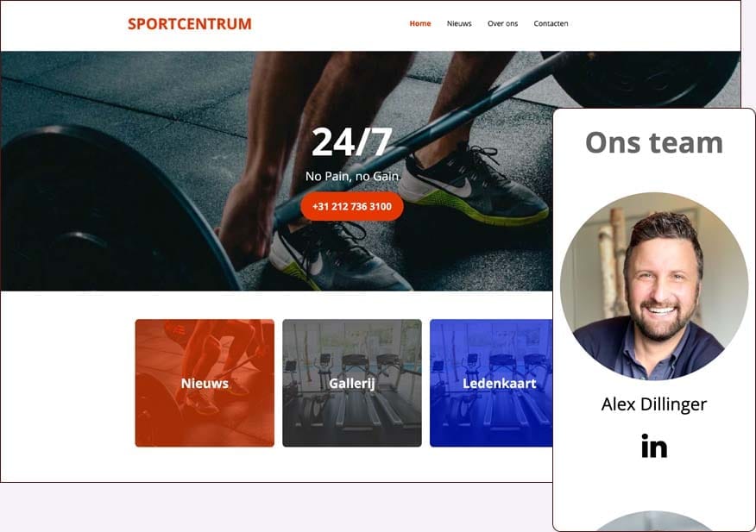
Task: Select the Alex Dillinger name text
Action: tap(654, 404)
